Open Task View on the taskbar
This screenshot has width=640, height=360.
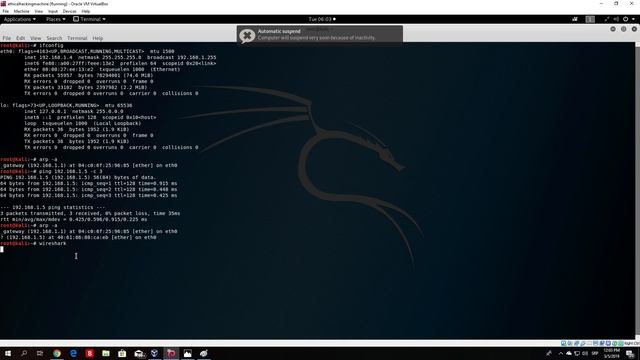point(40,353)
